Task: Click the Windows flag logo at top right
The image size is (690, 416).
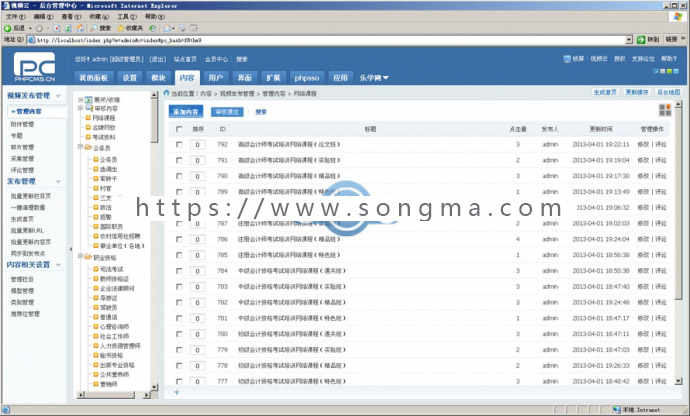Action: 677,17
